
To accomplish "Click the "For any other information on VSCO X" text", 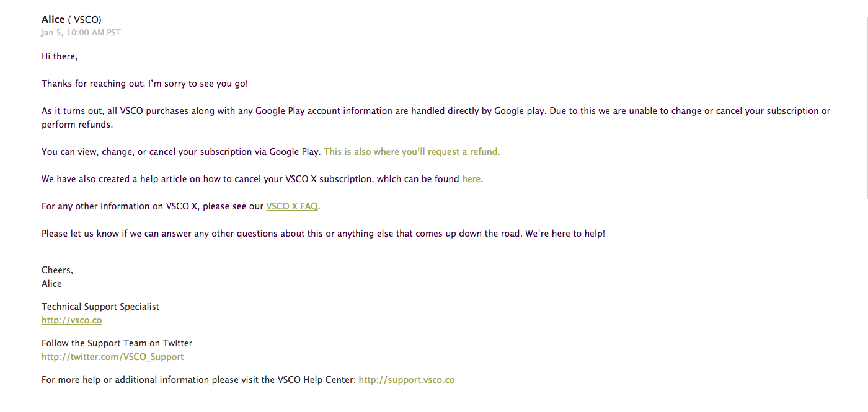I will [153, 206].
